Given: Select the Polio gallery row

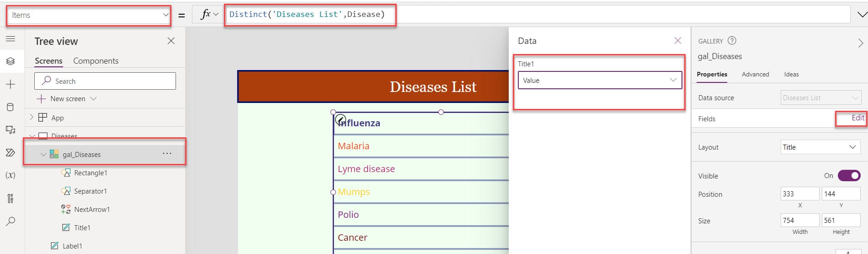Looking at the screenshot, I should (x=421, y=215).
